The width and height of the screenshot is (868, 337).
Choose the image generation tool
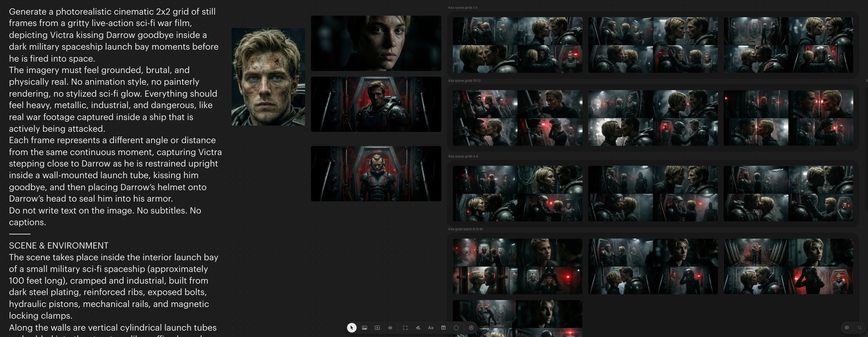[364, 327]
